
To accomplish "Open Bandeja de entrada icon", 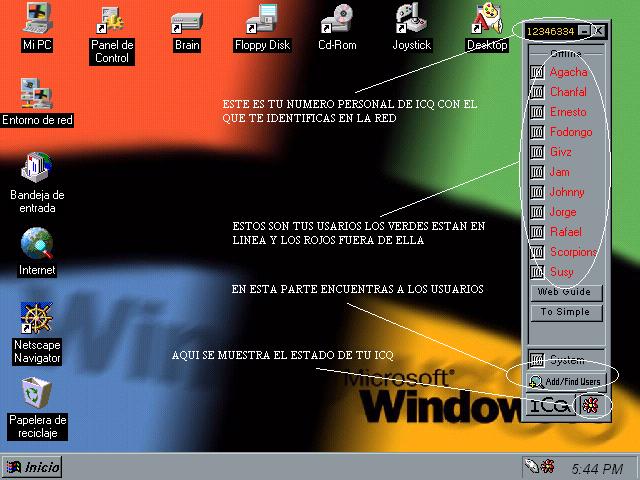I will pos(37,167).
